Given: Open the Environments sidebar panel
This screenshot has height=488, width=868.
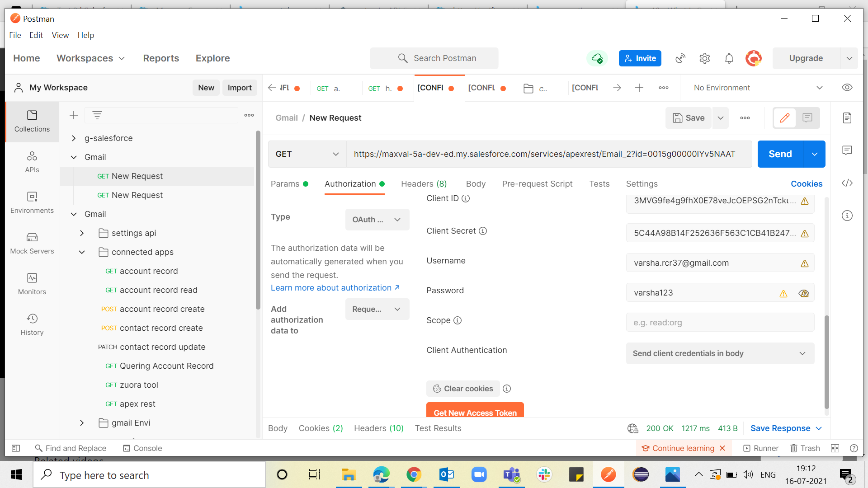Looking at the screenshot, I should [x=32, y=202].
